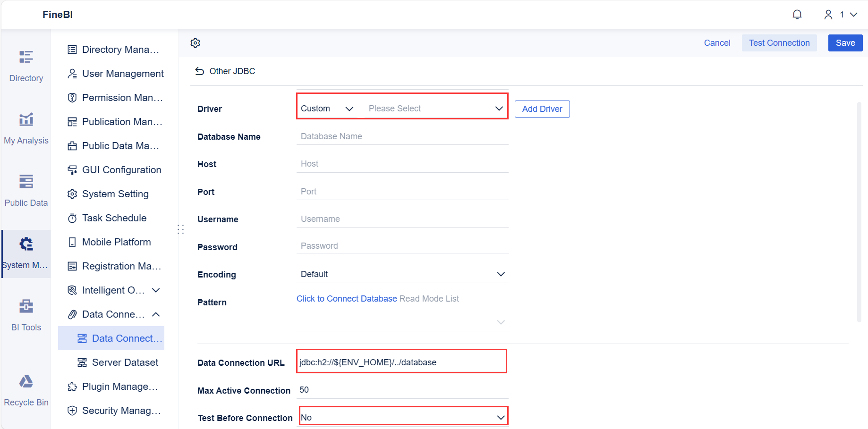The width and height of the screenshot is (868, 429).
Task: Click the Test Connection button
Action: tap(779, 42)
